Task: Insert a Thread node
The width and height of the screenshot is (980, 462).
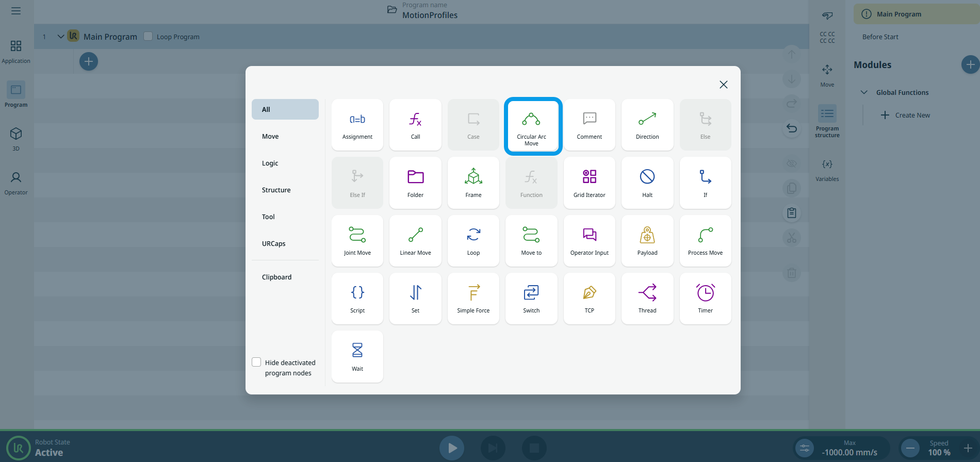Action: click(x=647, y=298)
